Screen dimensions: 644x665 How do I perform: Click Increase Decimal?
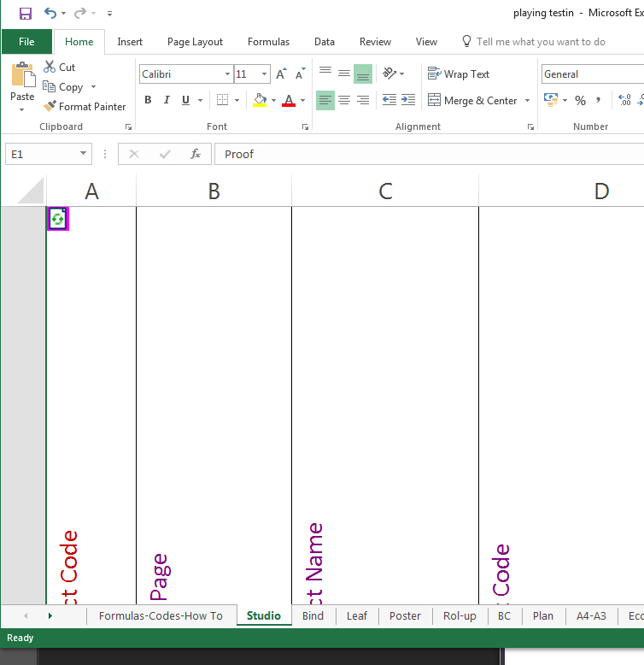click(x=624, y=100)
